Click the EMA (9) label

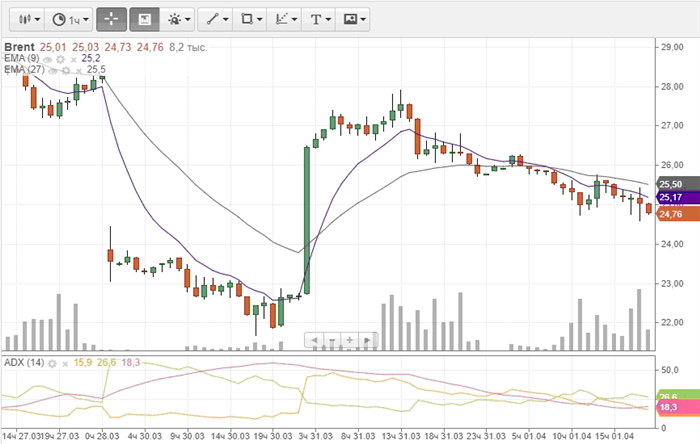tap(22, 58)
